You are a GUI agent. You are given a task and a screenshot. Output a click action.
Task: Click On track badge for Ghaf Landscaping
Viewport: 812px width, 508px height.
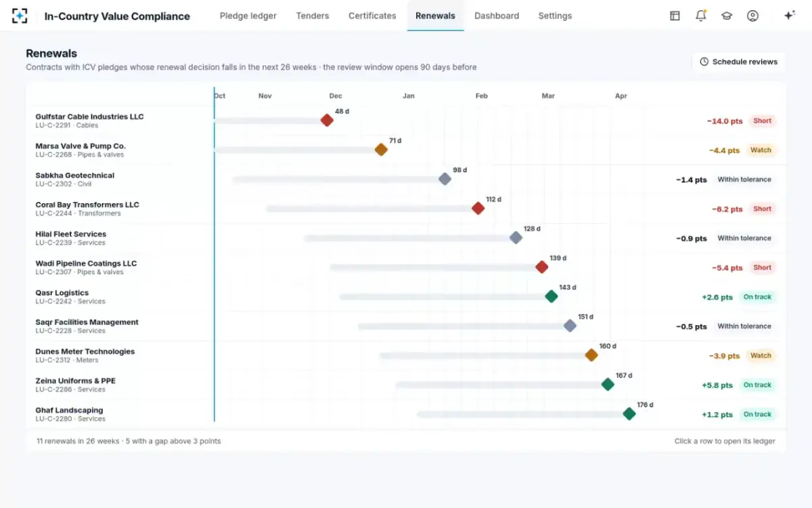757,415
